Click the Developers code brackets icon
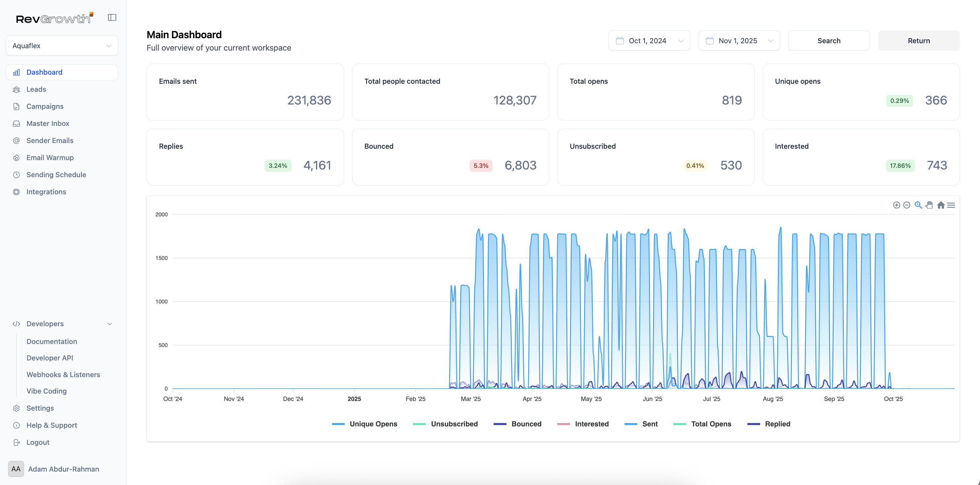980x485 pixels. (16, 324)
